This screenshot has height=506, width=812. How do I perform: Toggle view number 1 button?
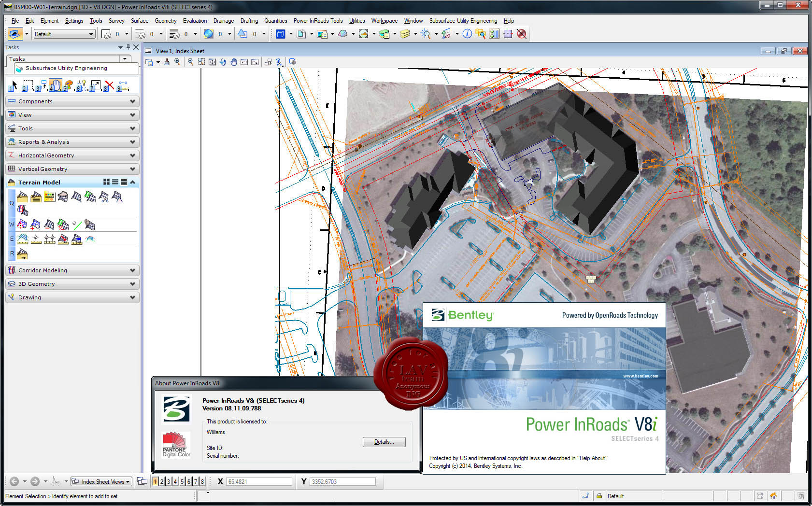click(155, 481)
